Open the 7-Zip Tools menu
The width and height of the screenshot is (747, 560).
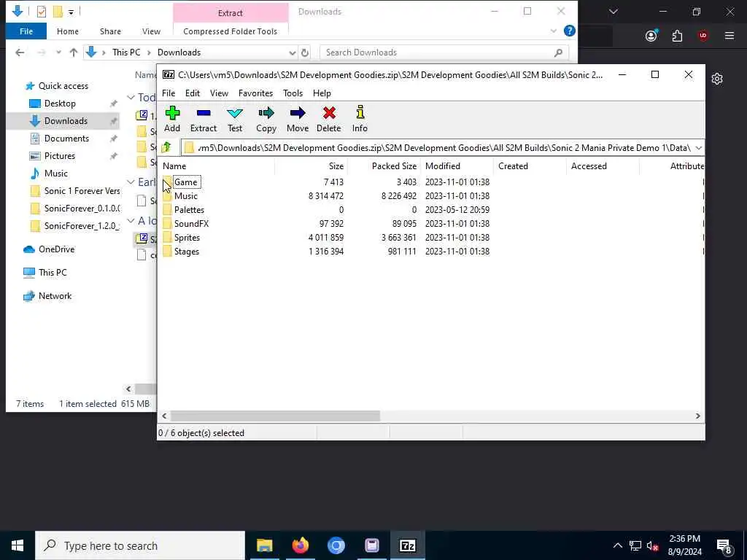tap(293, 93)
